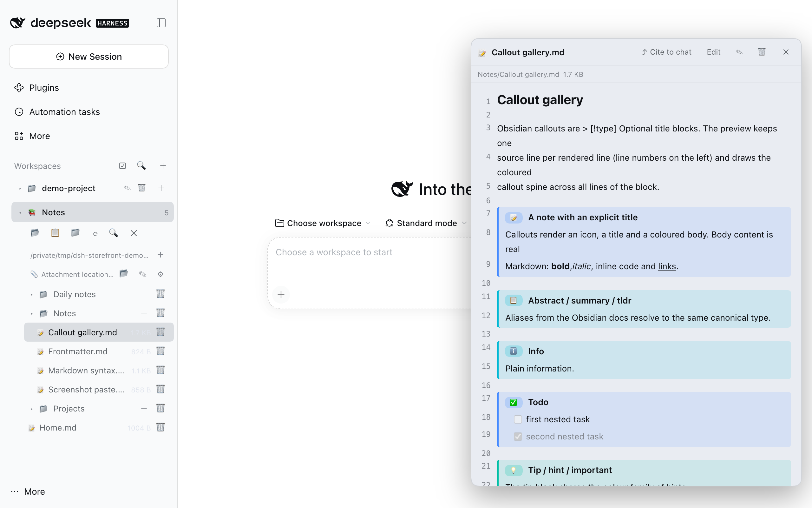Follow the links hyperlink in the note callout
This screenshot has height=508, width=812.
(667, 266)
